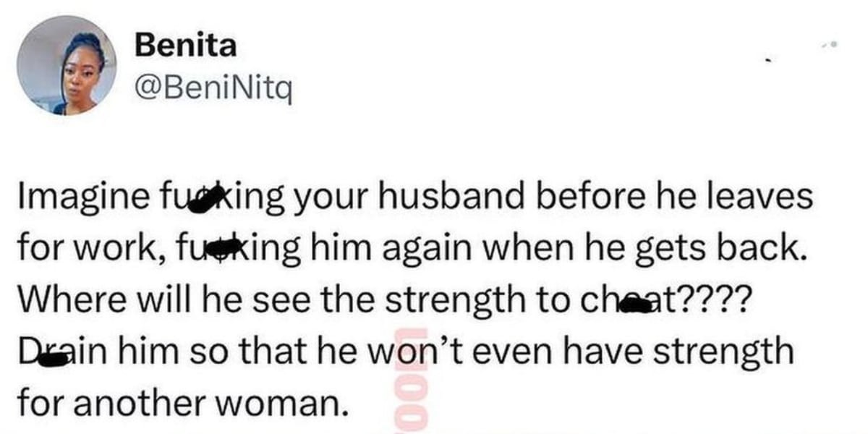Open the @BeniNitq handle link
This screenshot has height=434, width=868.
(x=213, y=90)
